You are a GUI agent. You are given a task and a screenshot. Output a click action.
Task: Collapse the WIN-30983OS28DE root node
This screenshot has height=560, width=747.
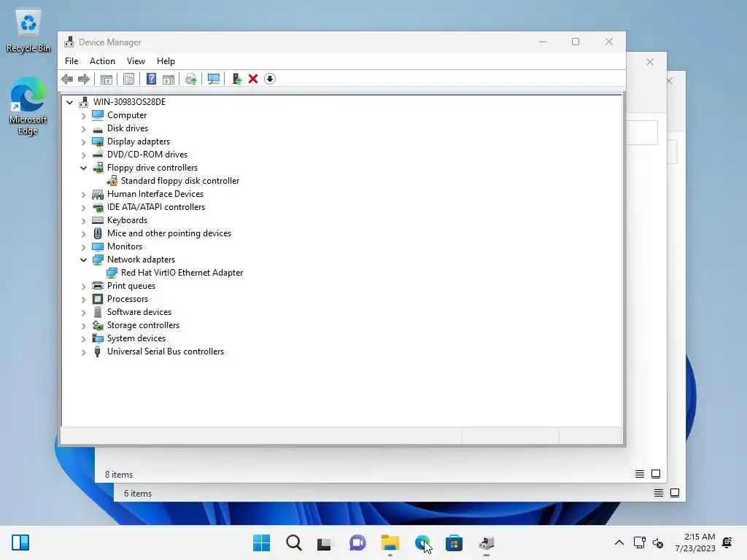pyautogui.click(x=69, y=102)
